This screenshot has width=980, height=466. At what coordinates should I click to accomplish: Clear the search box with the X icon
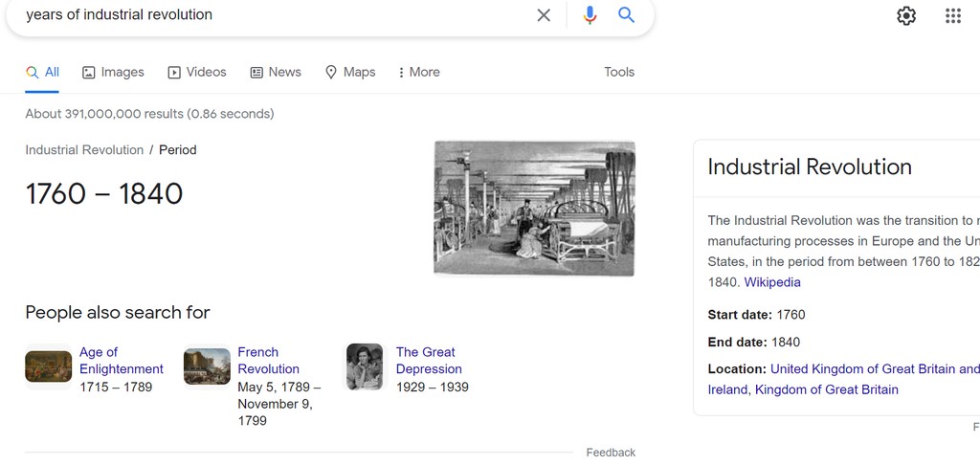click(x=544, y=15)
